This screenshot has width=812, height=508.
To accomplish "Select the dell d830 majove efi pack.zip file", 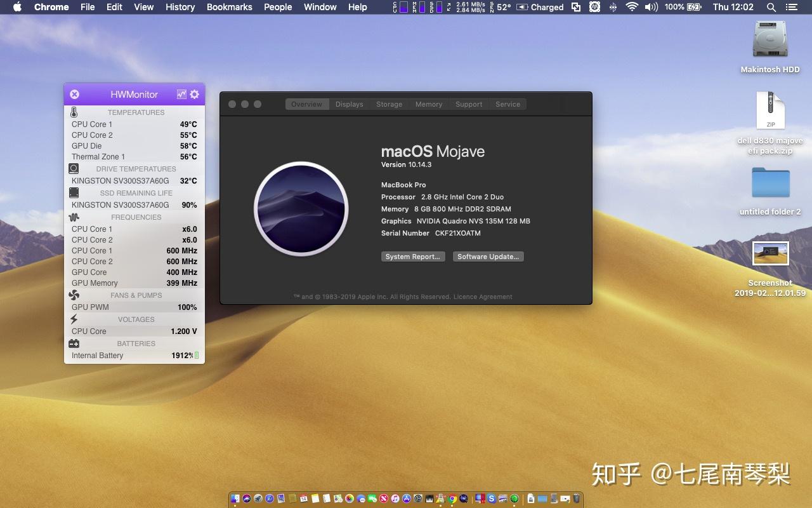I will [770, 111].
